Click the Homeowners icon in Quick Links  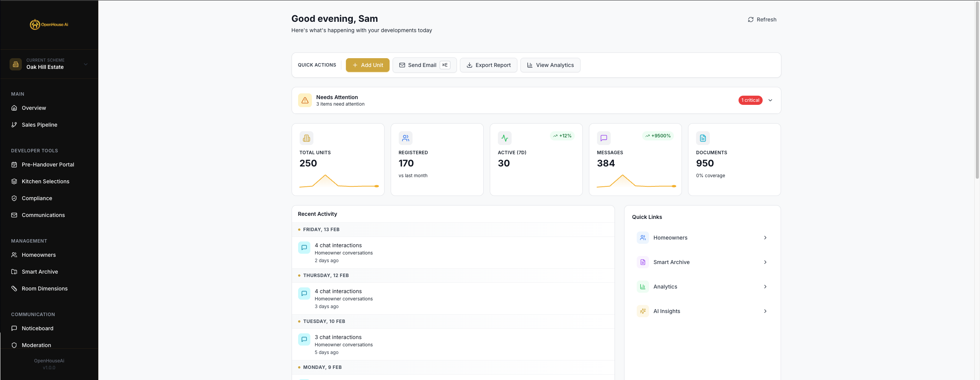(642, 238)
